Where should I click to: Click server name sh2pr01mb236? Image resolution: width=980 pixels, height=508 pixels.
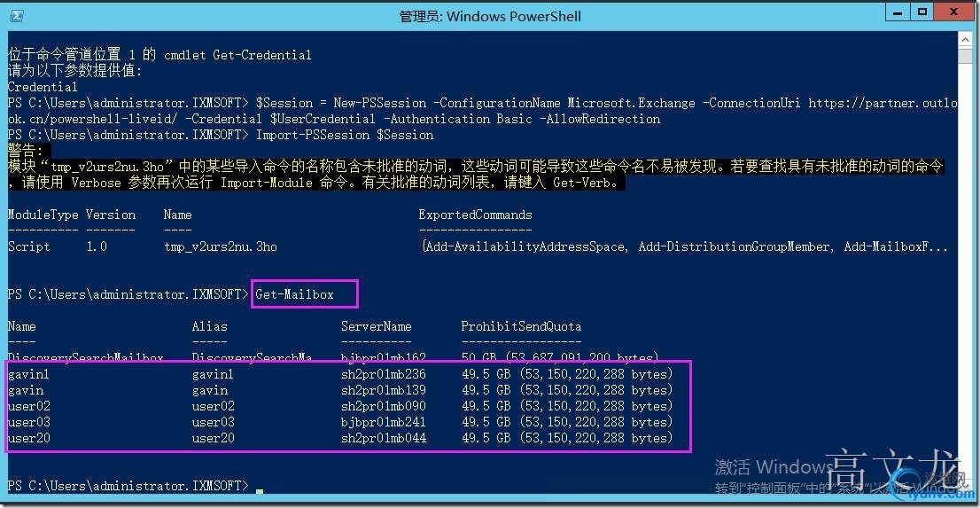pyautogui.click(x=383, y=374)
